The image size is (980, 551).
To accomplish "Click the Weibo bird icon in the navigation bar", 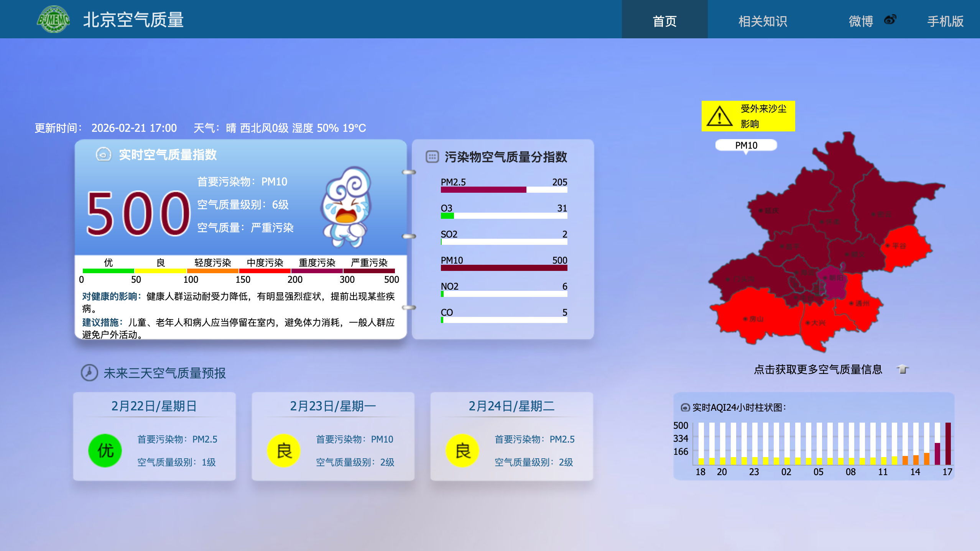I will [x=890, y=19].
